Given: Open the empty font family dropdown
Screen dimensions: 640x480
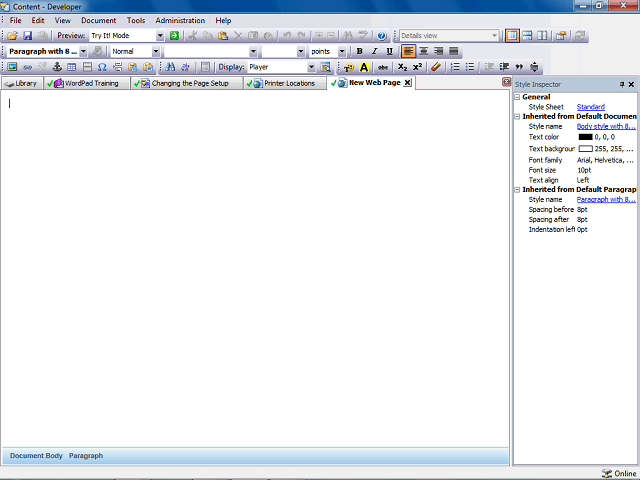Looking at the screenshot, I should 253,51.
